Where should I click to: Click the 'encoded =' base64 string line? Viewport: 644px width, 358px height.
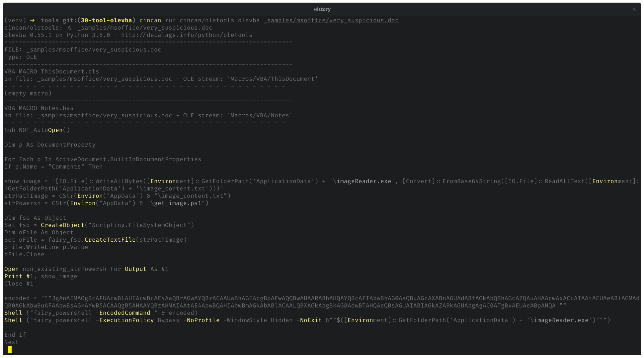tap(322, 302)
